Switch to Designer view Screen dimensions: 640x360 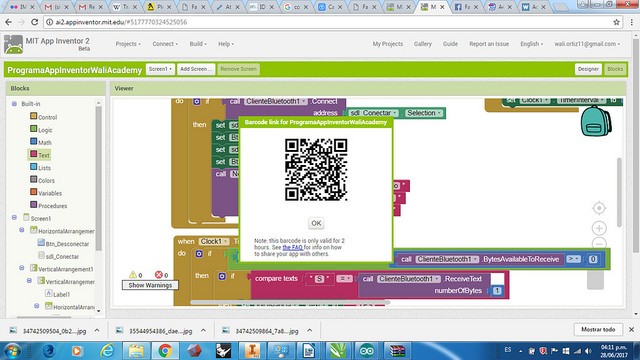[x=588, y=69]
